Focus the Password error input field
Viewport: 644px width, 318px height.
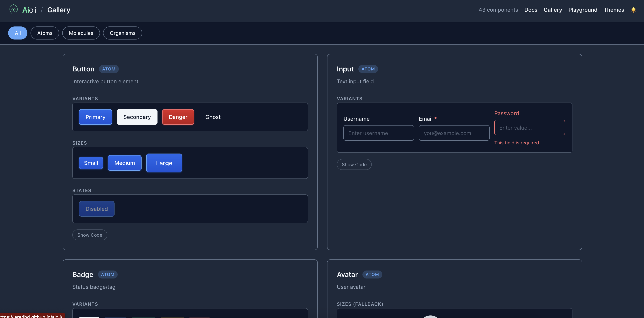[529, 127]
